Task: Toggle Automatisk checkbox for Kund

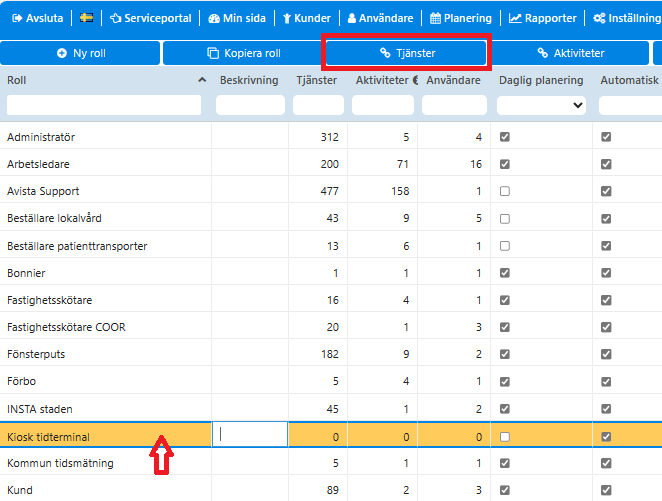Action: [606, 490]
